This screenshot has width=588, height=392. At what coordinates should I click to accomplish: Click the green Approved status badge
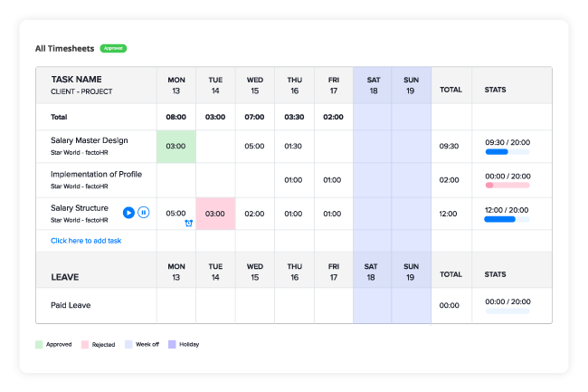click(x=113, y=48)
